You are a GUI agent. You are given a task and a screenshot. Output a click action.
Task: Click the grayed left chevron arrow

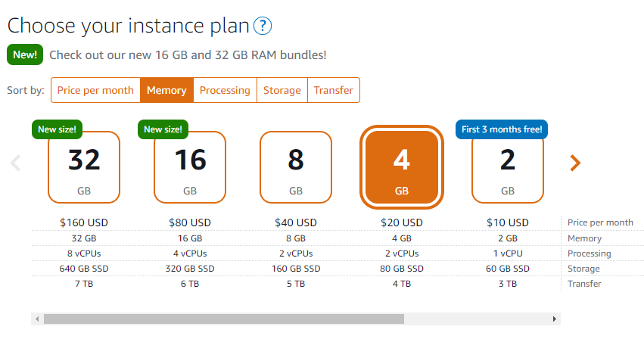(15, 163)
